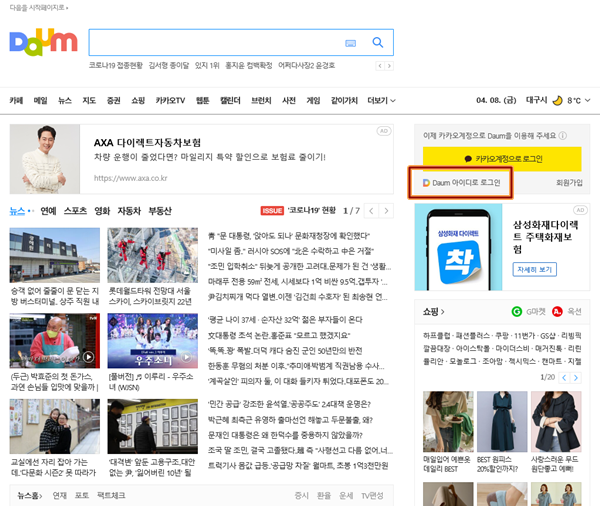Open the 교실에선 자리 잡아 가는 thumbnail
Viewport: 600px width, 506px height.
[x=55, y=426]
